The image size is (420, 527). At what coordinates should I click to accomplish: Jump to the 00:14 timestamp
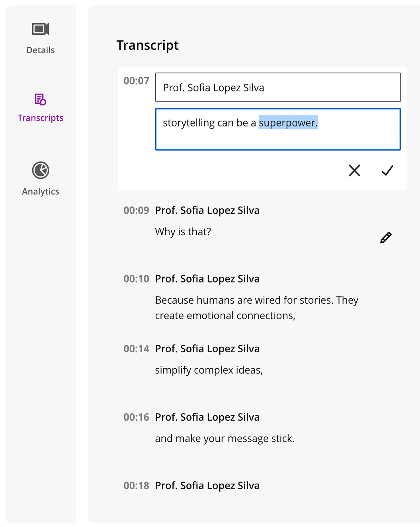(136, 349)
